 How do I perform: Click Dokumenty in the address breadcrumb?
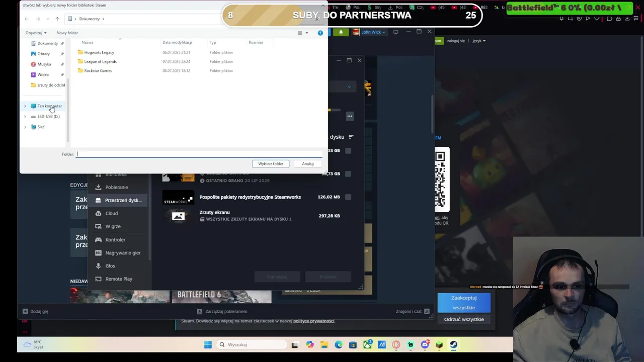[x=90, y=19]
